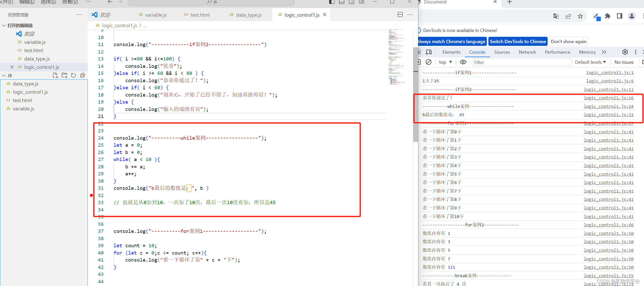Image resolution: width=644 pixels, height=286 pixels.
Task: Open DevTools customize three-dot menu
Action: 636,52
